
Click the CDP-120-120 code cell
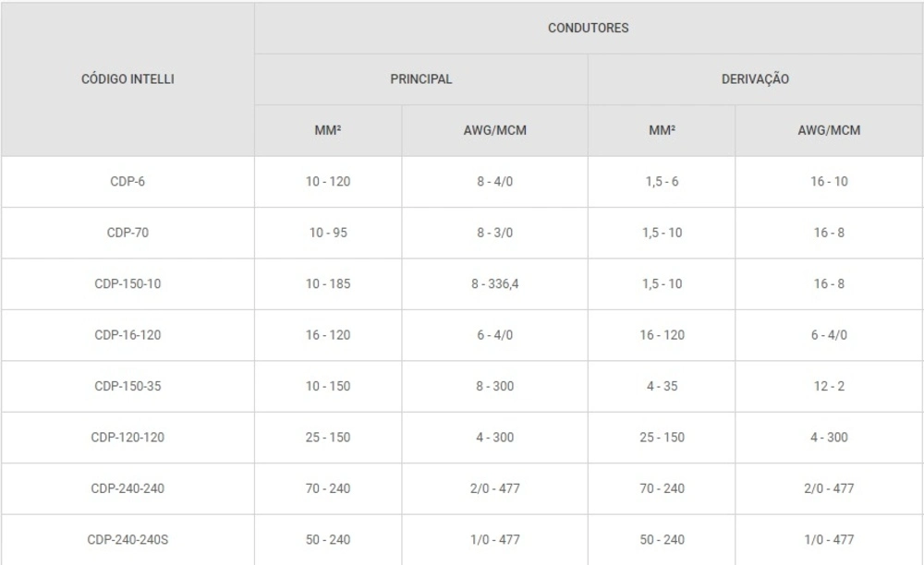click(x=128, y=437)
